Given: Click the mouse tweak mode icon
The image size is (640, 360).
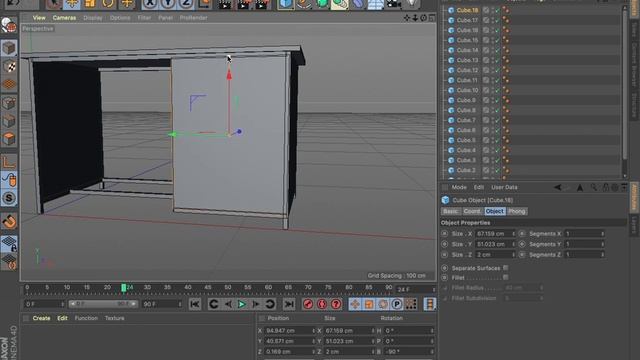Looking at the screenshot, I should click(9, 180).
